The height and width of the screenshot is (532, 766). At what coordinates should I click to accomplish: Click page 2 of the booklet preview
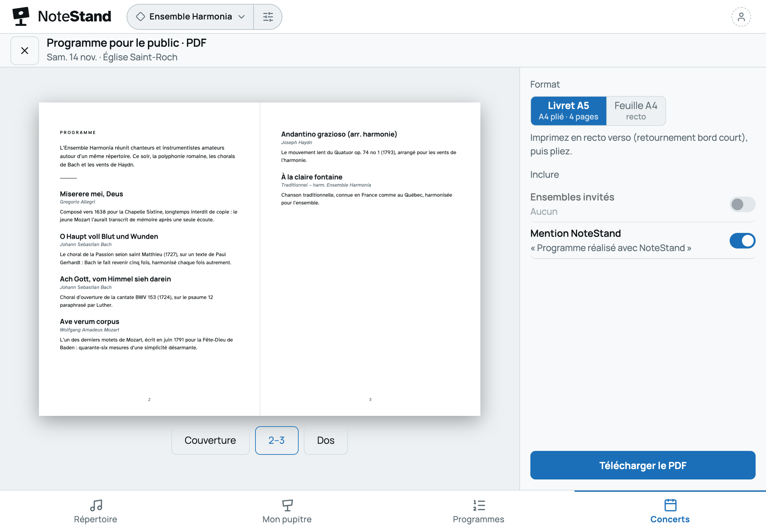coord(149,259)
